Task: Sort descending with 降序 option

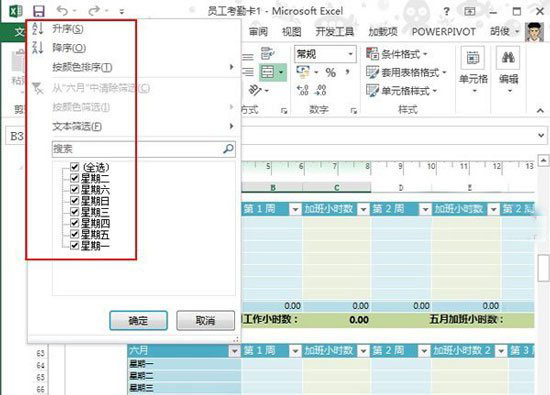Action: (69, 48)
